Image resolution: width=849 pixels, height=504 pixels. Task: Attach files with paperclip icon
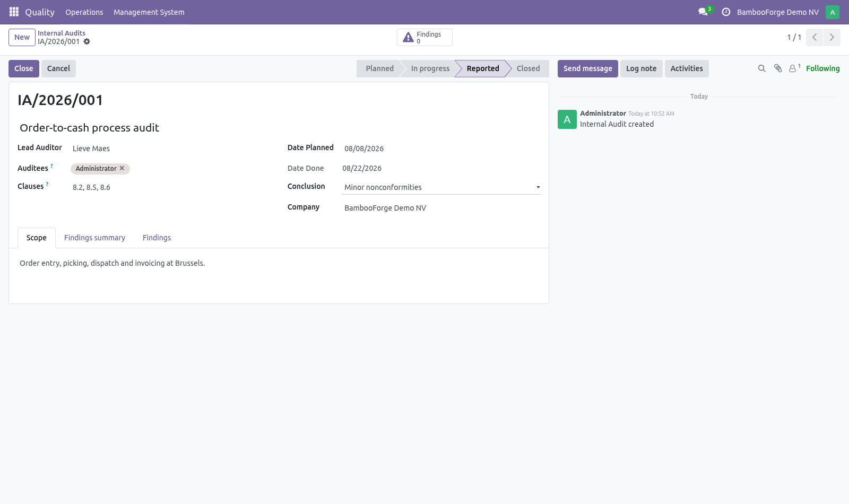(778, 68)
